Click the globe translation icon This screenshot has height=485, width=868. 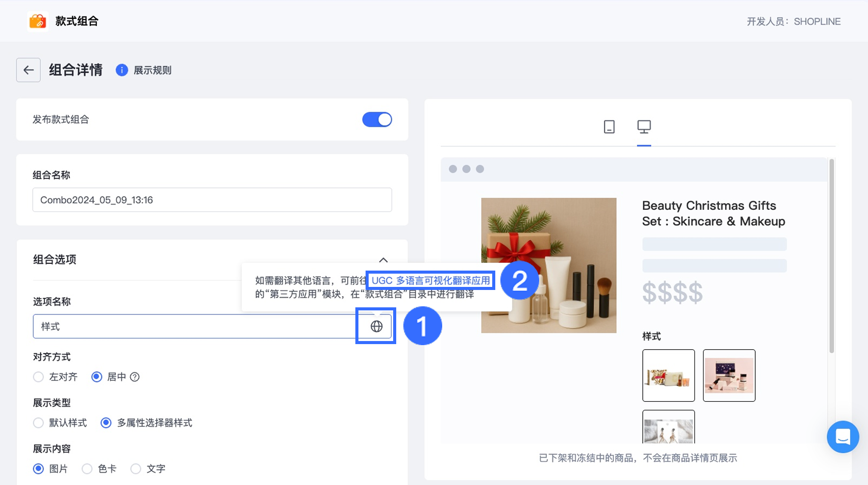click(x=376, y=326)
